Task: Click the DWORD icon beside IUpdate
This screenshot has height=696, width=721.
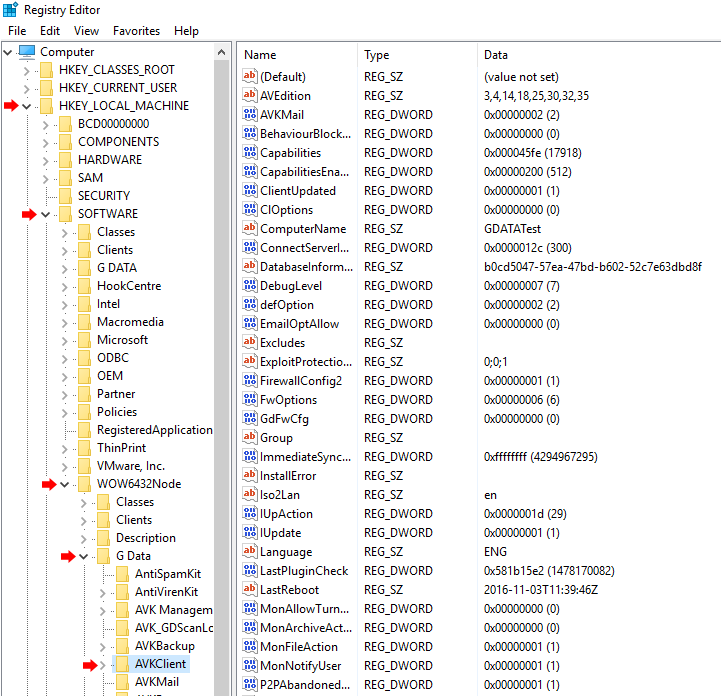Action: [x=250, y=533]
